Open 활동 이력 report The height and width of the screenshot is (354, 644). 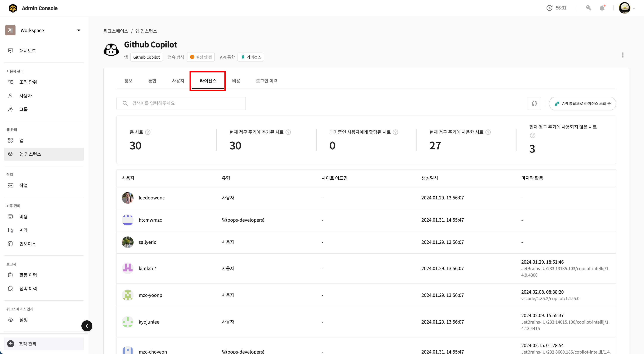[44, 275]
